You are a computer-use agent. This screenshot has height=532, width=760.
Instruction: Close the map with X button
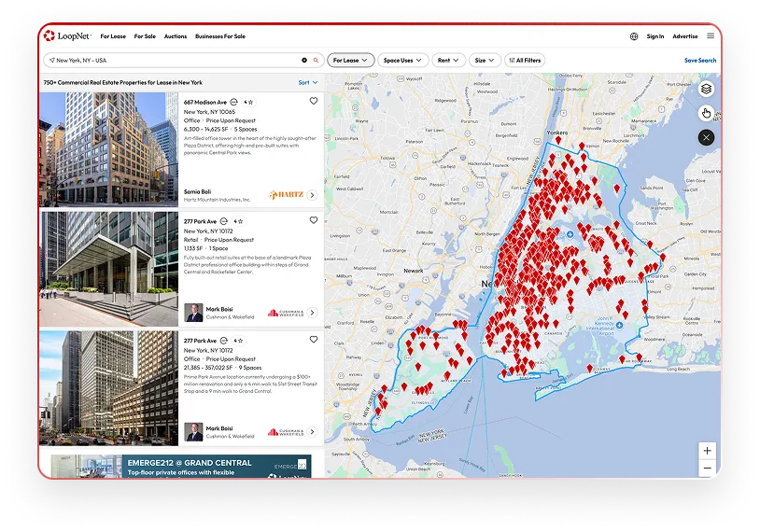(706, 137)
